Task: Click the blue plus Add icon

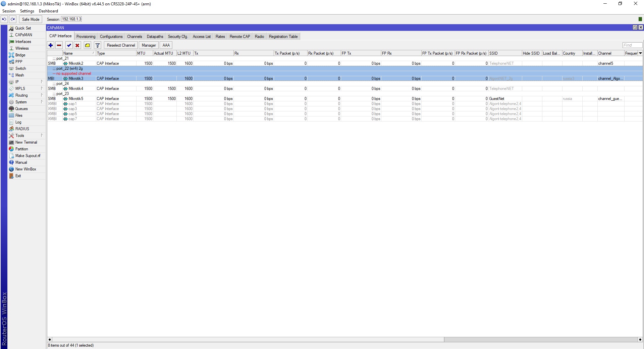Action: click(x=51, y=45)
